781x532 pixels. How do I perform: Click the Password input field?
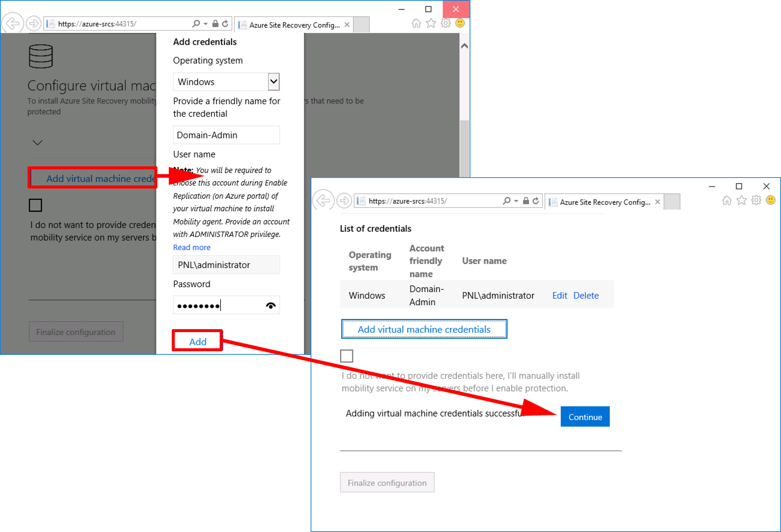[226, 305]
